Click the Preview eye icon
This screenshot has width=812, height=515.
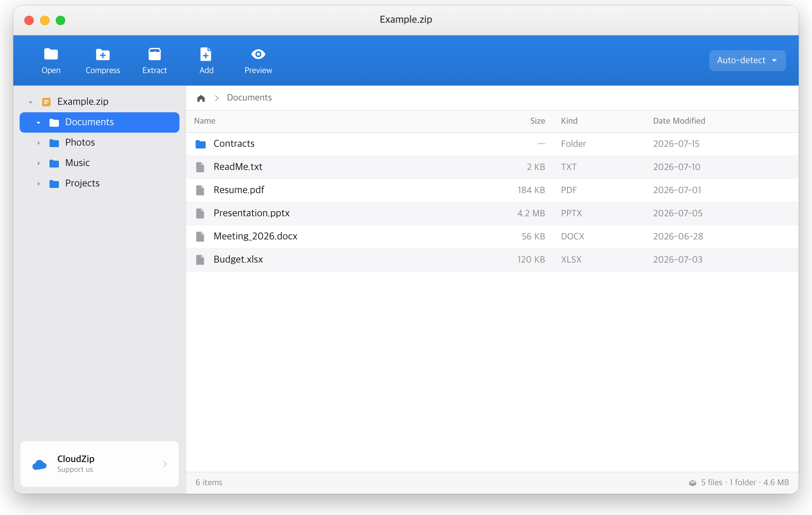[x=258, y=54]
